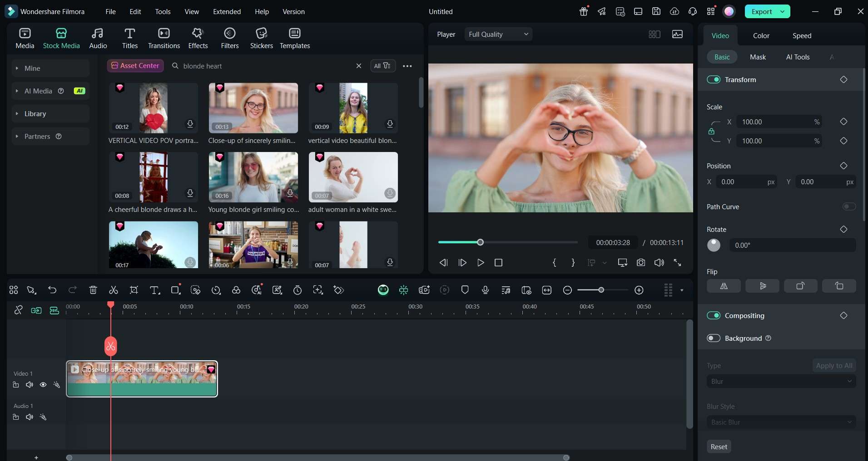Mute the Video 1 track

coord(30,385)
